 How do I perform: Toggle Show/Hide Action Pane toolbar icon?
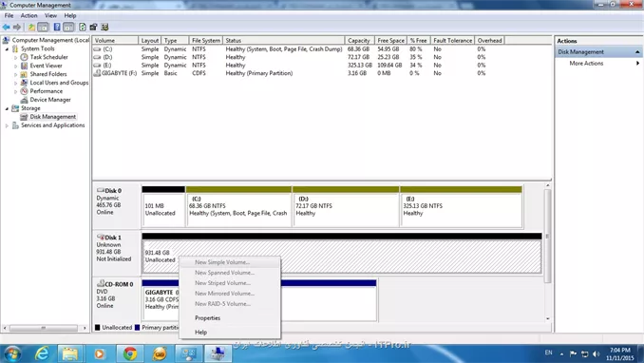click(68, 28)
